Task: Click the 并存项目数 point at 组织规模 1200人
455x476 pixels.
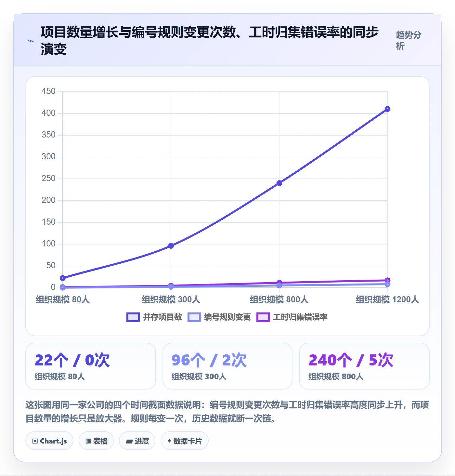Action: 387,109
